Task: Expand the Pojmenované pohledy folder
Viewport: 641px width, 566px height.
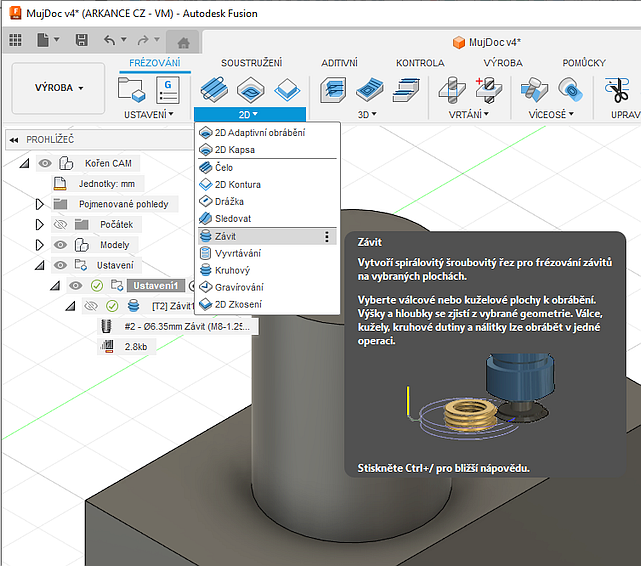Action: tap(39, 204)
